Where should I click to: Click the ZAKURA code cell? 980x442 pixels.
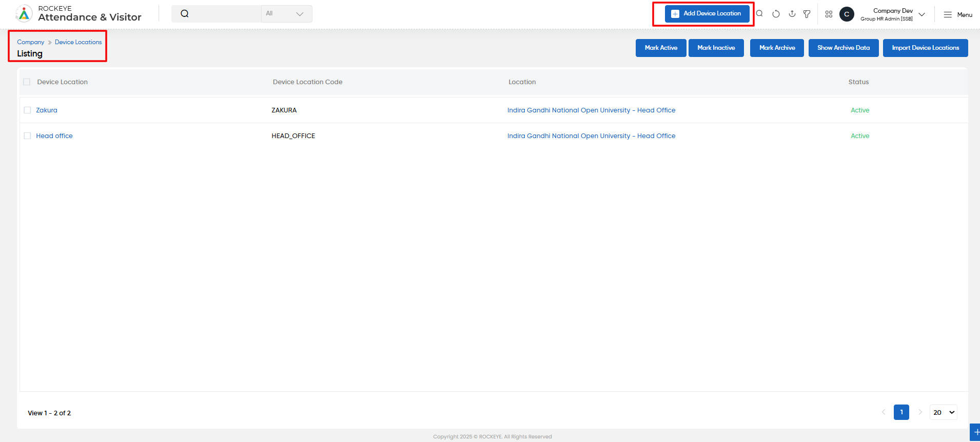(284, 110)
